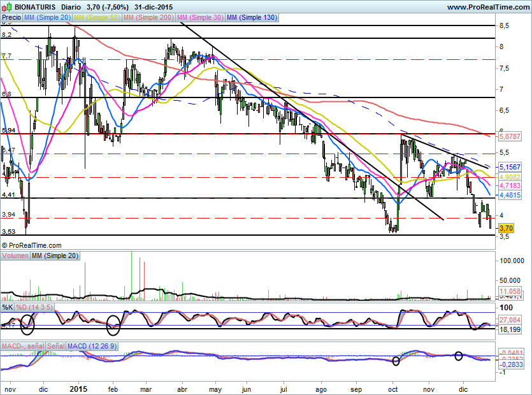Click the 5,1567 price tag on axis
Viewport: 532px width, 395px height.
509,166
